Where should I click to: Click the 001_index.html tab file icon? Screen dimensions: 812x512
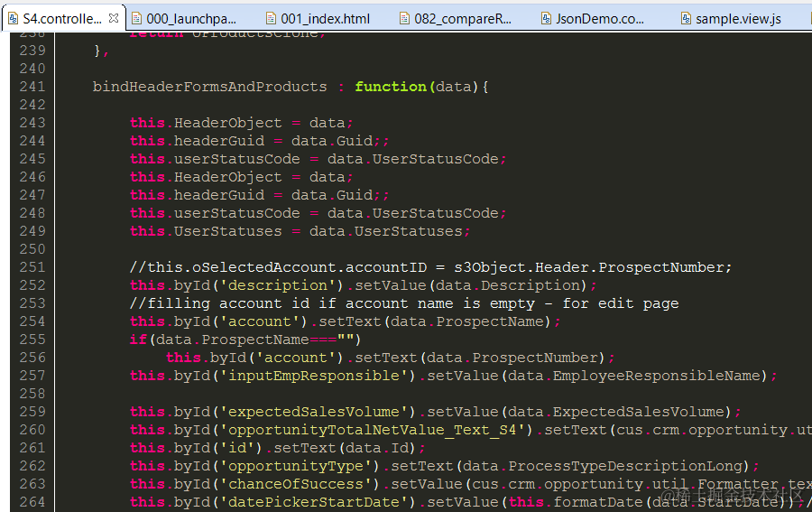point(271,19)
